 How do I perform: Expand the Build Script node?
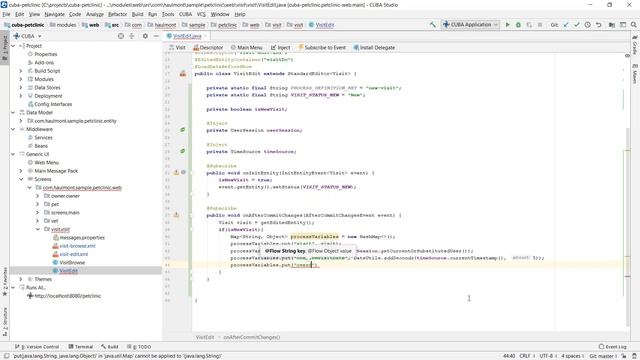coord(21,71)
